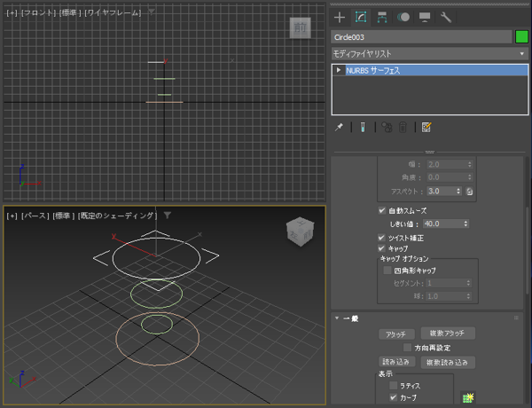Click the 複数読み込み button
The height and width of the screenshot is (408, 532).
(448, 362)
